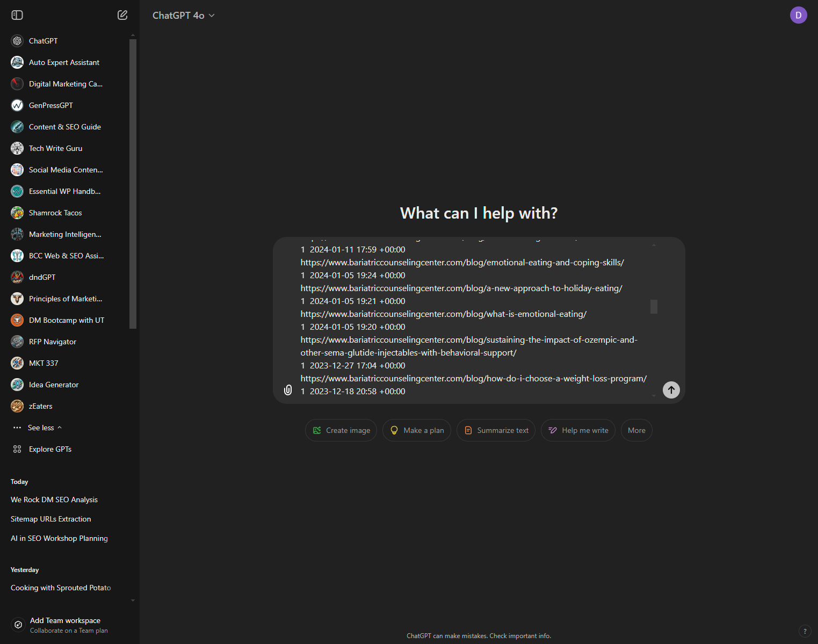The width and height of the screenshot is (818, 644).
Task: Click the emotional-eating-and-coping-skills URL text in the prompt
Action: coord(462,262)
